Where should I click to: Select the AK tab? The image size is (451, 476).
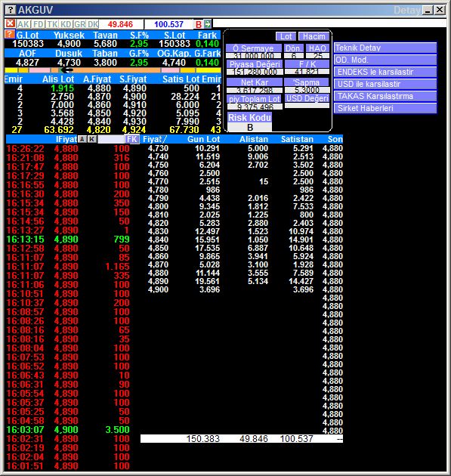(x=23, y=24)
